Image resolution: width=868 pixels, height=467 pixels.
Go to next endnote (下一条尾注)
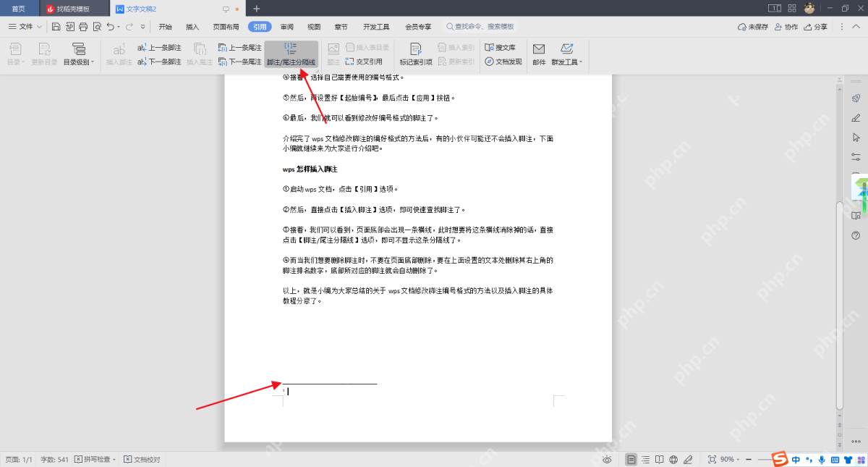[x=239, y=62]
